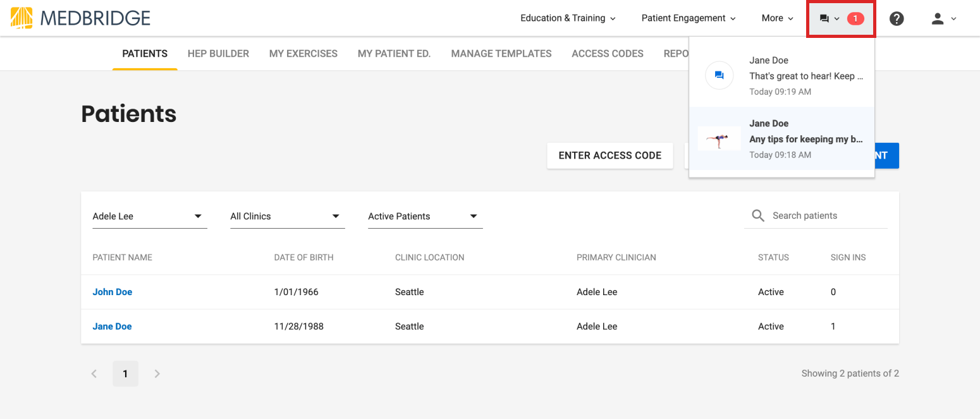
Task: Open Jane Doe patient record
Action: click(x=113, y=327)
